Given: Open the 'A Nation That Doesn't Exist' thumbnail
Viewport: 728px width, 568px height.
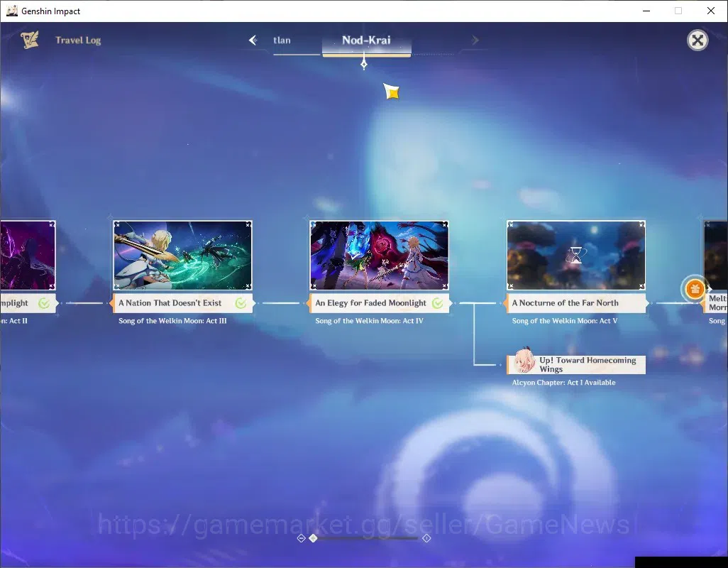Looking at the screenshot, I should point(183,255).
